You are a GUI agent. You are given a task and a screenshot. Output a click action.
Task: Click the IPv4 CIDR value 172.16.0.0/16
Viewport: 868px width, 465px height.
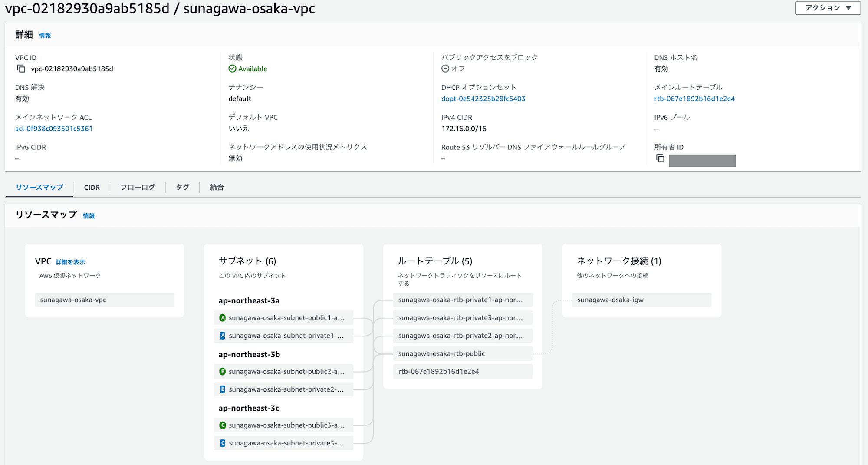[x=464, y=129]
